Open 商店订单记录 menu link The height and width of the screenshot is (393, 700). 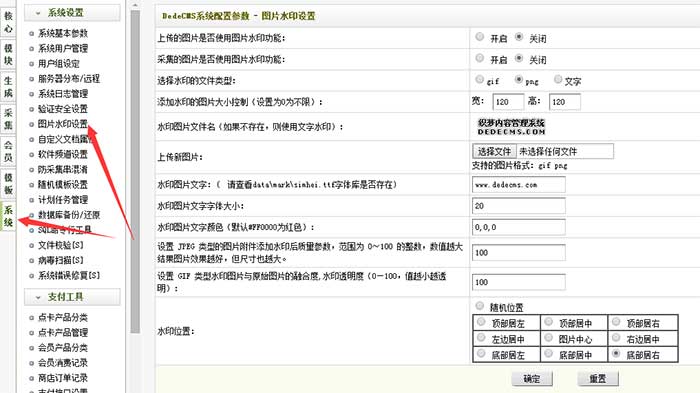point(62,378)
